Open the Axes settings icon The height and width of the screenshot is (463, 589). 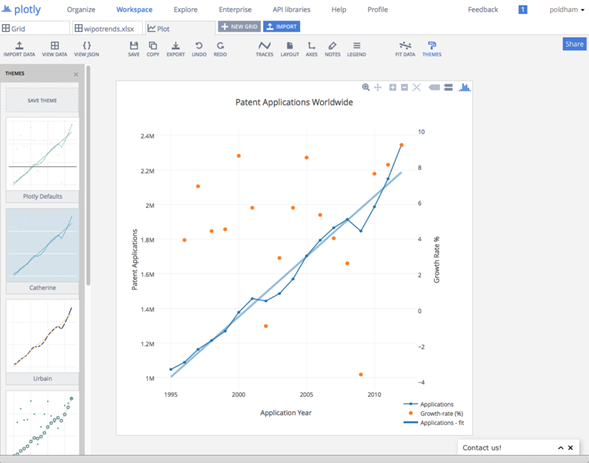click(x=311, y=49)
